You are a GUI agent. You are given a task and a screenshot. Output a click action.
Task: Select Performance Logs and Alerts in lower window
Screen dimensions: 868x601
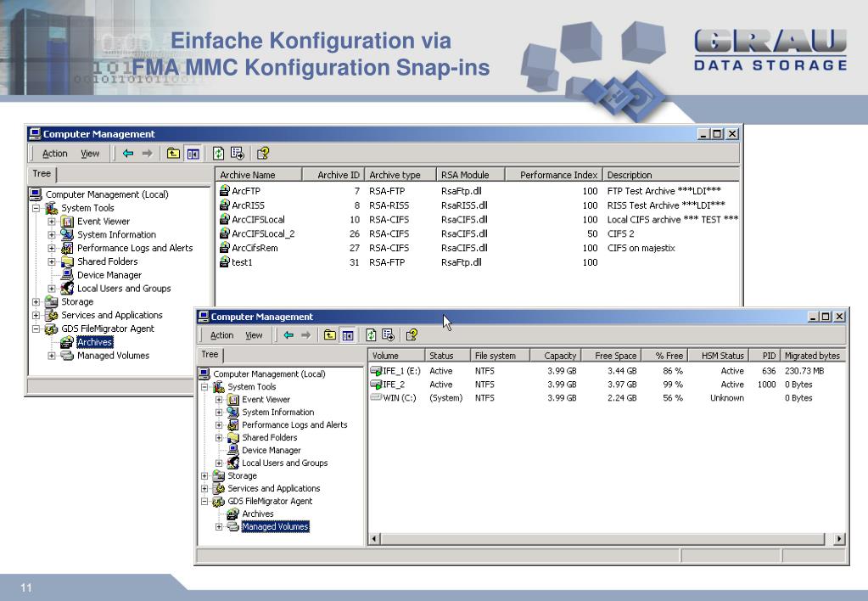[294, 424]
